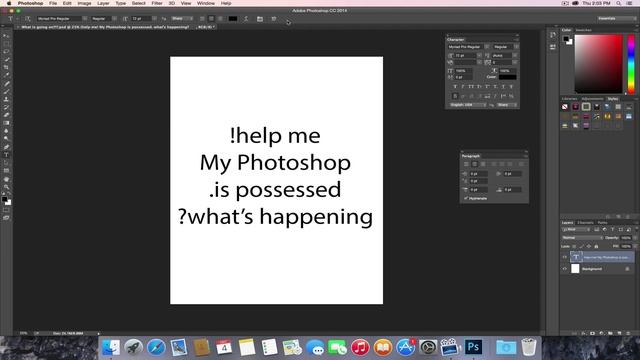Select the Magic Wand tool

(6, 60)
